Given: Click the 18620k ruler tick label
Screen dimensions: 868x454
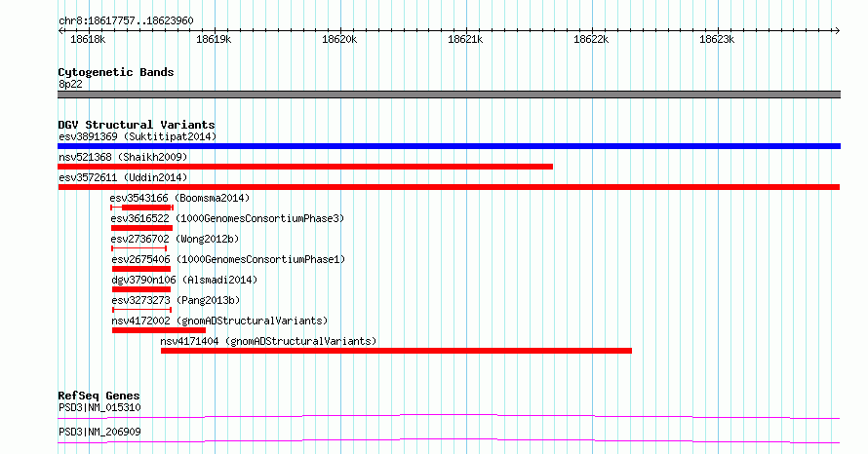Looking at the screenshot, I should click(339, 39).
